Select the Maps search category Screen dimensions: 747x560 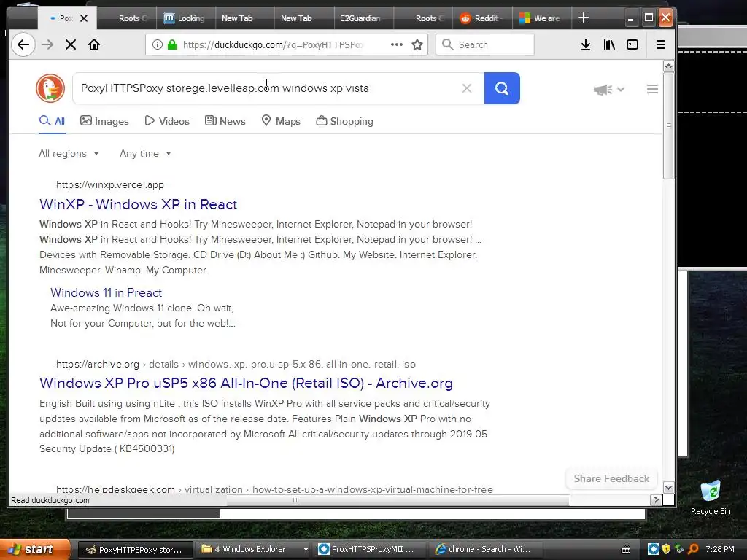[x=281, y=121]
